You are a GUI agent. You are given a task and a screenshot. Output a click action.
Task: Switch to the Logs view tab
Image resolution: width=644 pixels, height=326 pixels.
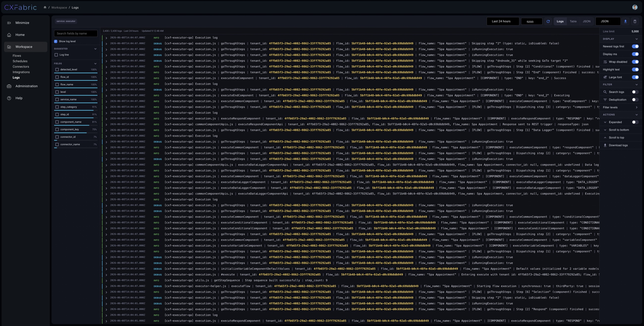560,22
